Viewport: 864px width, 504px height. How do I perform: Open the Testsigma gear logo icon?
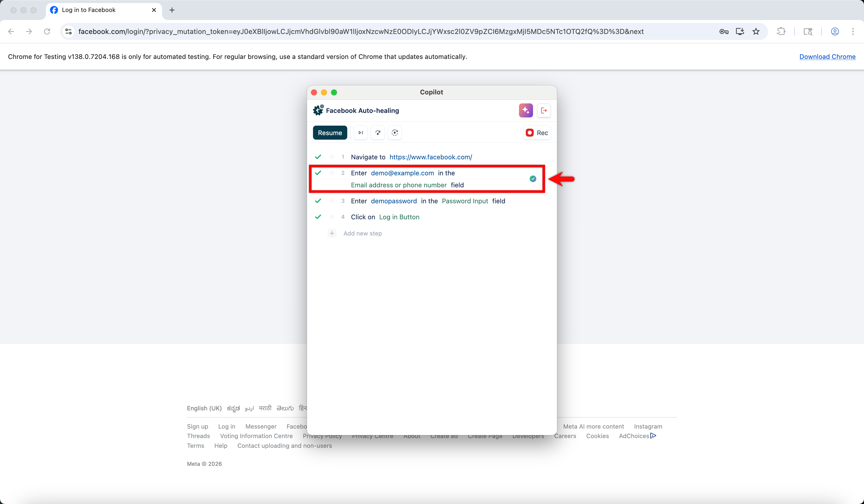[318, 110]
